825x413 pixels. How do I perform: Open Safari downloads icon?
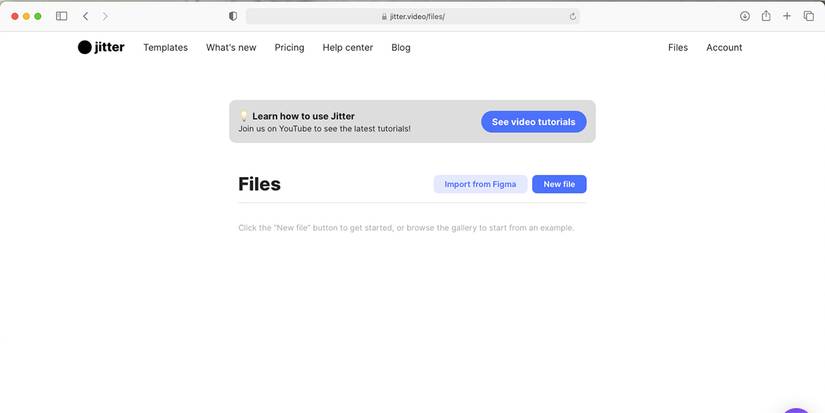point(745,16)
